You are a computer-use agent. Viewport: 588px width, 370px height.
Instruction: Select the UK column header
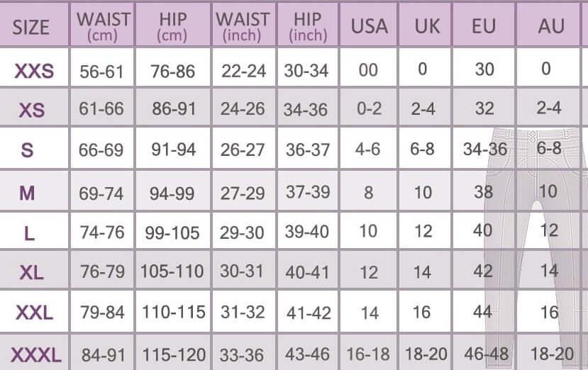427,27
